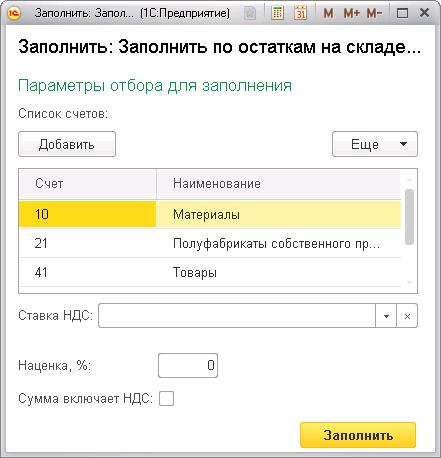
Task: Select the account 10 Материалы row
Action: [210, 214]
